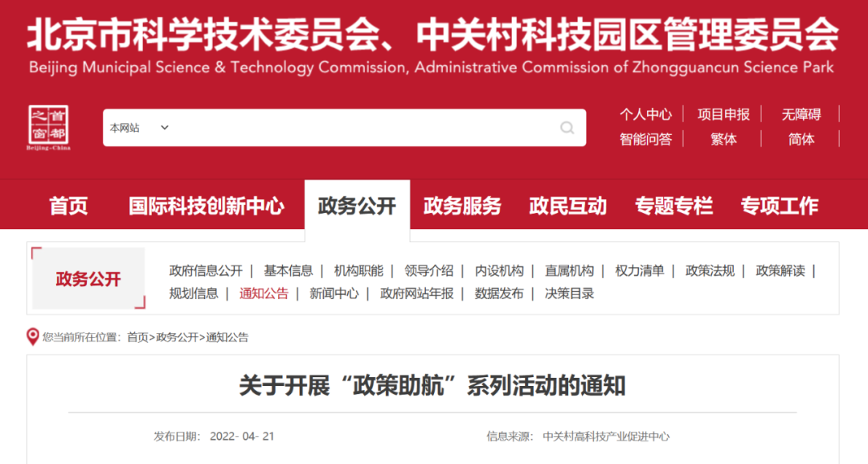Open 专题专栏 navigation item

click(x=674, y=206)
